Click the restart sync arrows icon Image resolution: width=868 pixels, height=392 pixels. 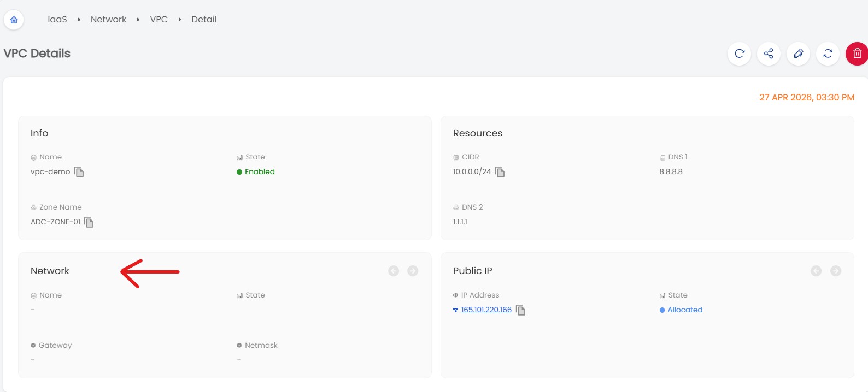pyautogui.click(x=828, y=54)
